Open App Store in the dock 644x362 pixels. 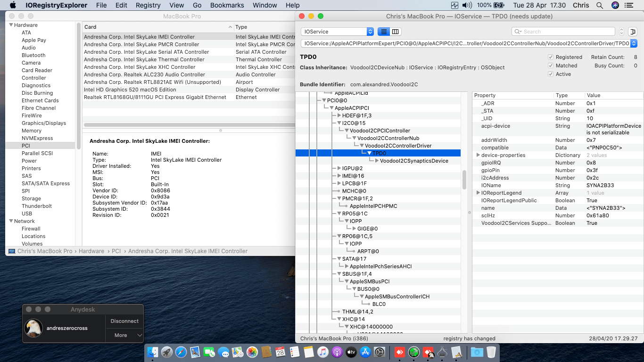pos(365,352)
